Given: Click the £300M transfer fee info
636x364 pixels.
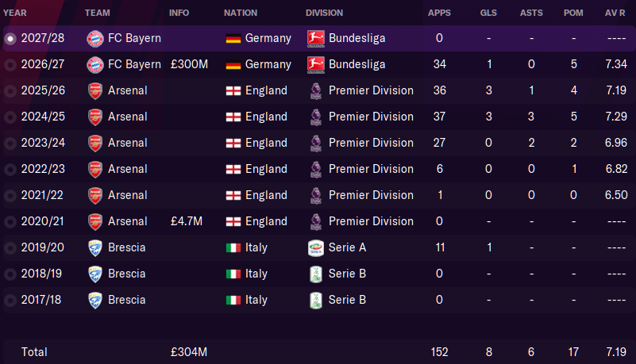Looking at the screenshot, I should pyautogui.click(x=189, y=64).
